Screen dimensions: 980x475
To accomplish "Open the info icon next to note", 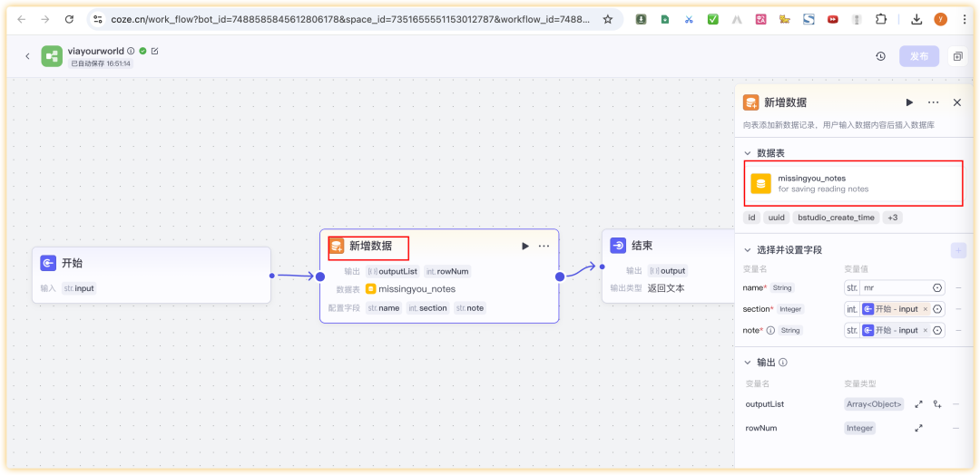I will [x=770, y=330].
